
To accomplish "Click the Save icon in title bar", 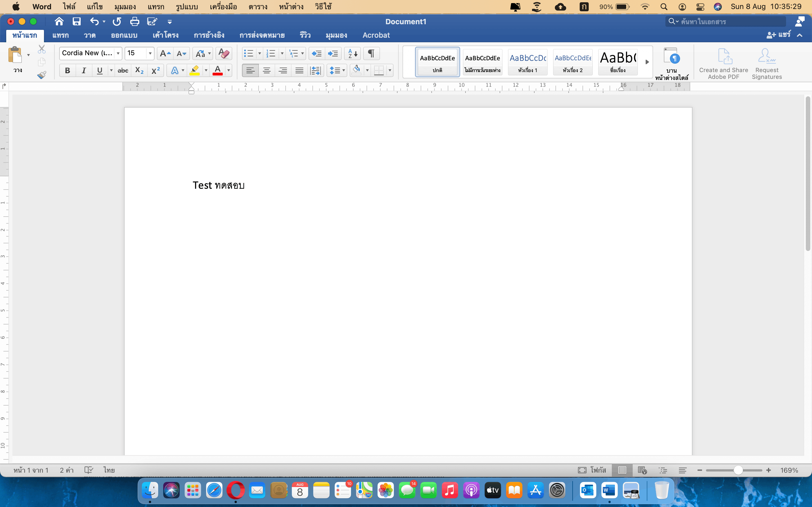I will pos(76,22).
